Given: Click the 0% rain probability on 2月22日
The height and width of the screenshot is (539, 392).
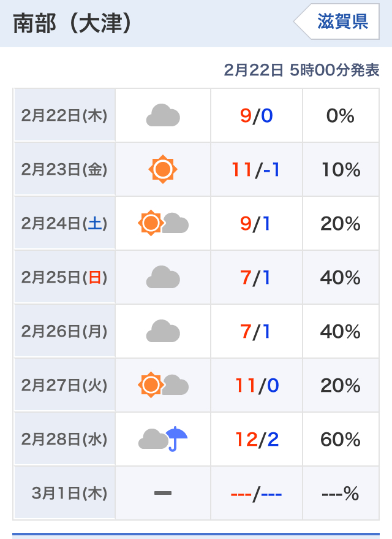Looking at the screenshot, I should pos(341,115).
